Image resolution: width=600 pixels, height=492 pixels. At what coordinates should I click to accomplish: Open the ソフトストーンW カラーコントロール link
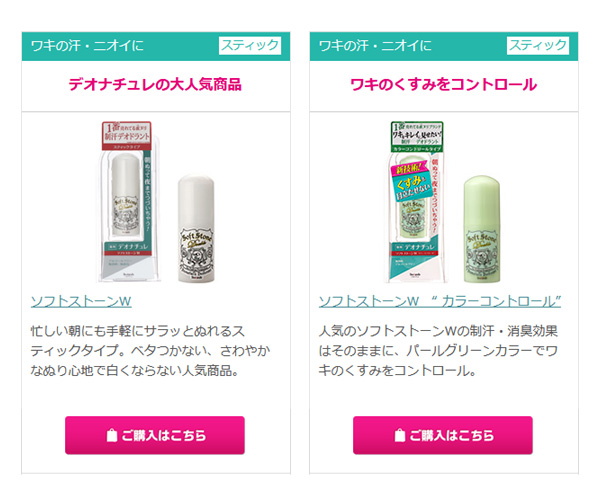click(440, 301)
